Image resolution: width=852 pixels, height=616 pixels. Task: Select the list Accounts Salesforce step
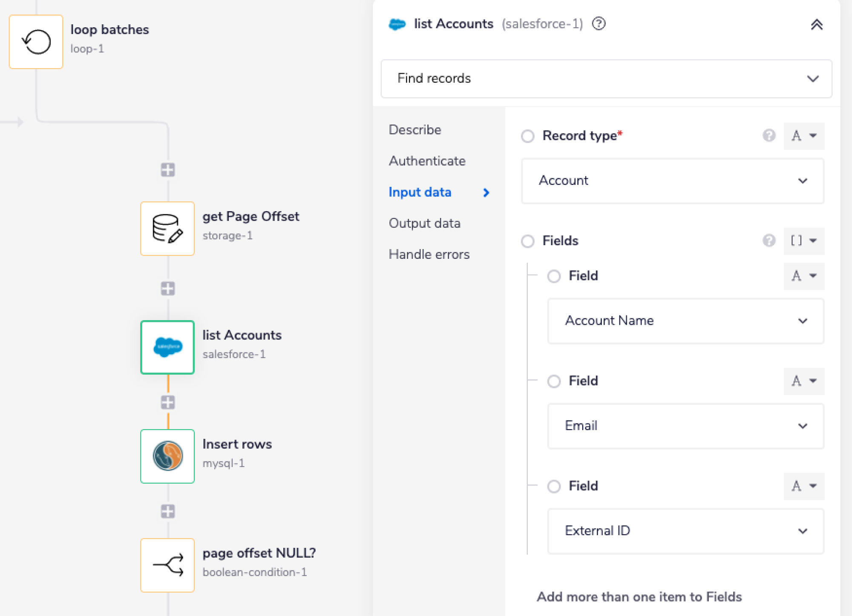(x=167, y=347)
